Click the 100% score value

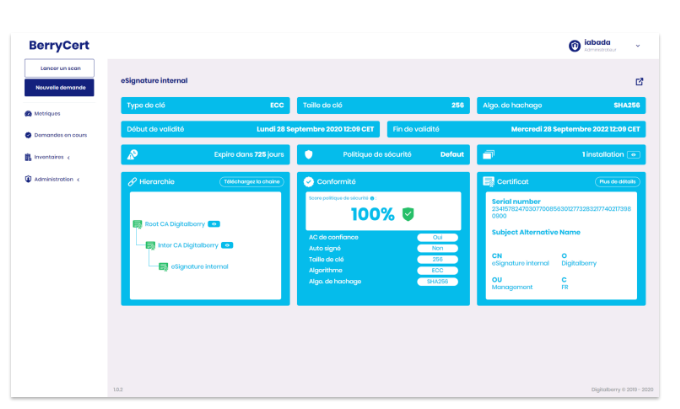[373, 214]
